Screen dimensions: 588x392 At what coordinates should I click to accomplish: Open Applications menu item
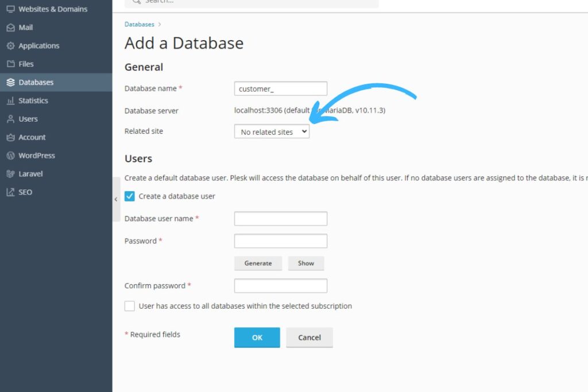(56, 46)
